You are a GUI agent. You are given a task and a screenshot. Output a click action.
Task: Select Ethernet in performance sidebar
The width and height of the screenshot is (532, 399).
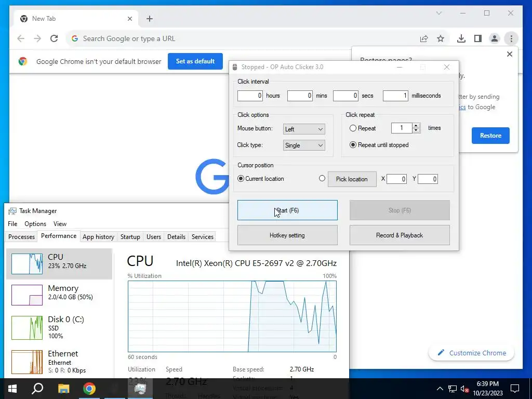[x=59, y=362]
